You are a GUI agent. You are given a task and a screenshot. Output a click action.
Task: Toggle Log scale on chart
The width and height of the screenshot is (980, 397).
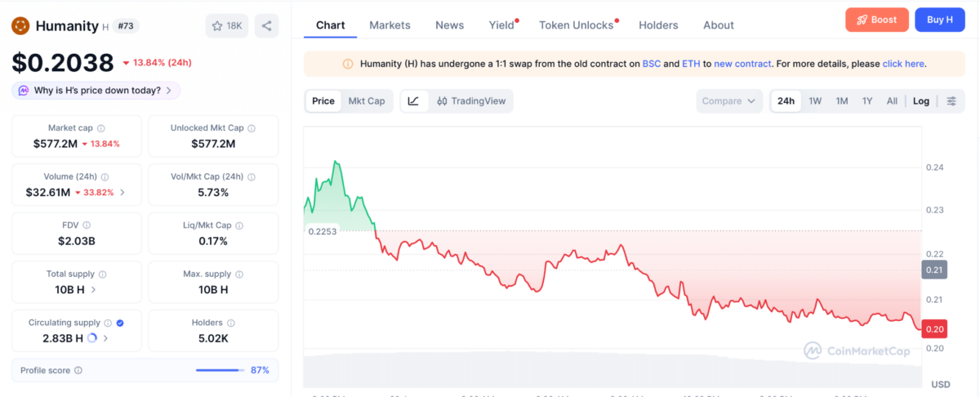click(x=921, y=101)
